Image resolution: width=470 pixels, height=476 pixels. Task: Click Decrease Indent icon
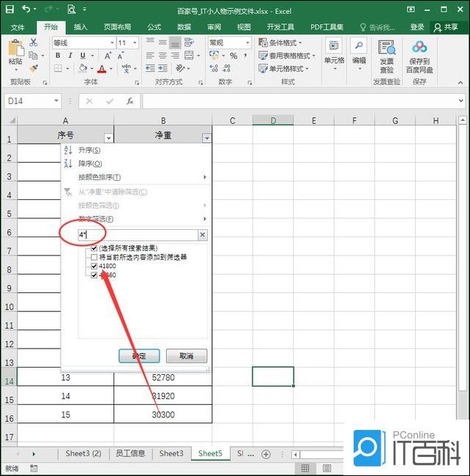[x=150, y=68]
